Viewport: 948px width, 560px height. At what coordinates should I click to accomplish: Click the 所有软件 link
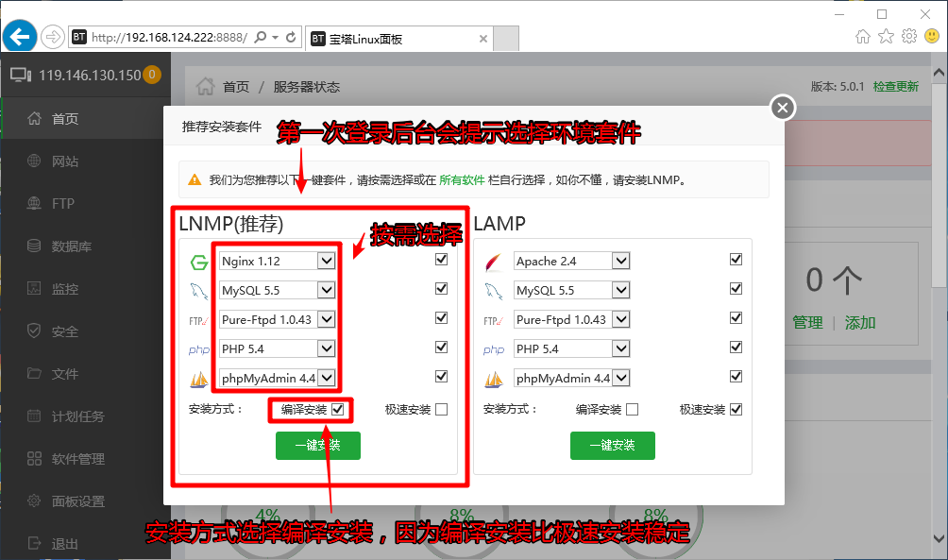coord(461,179)
